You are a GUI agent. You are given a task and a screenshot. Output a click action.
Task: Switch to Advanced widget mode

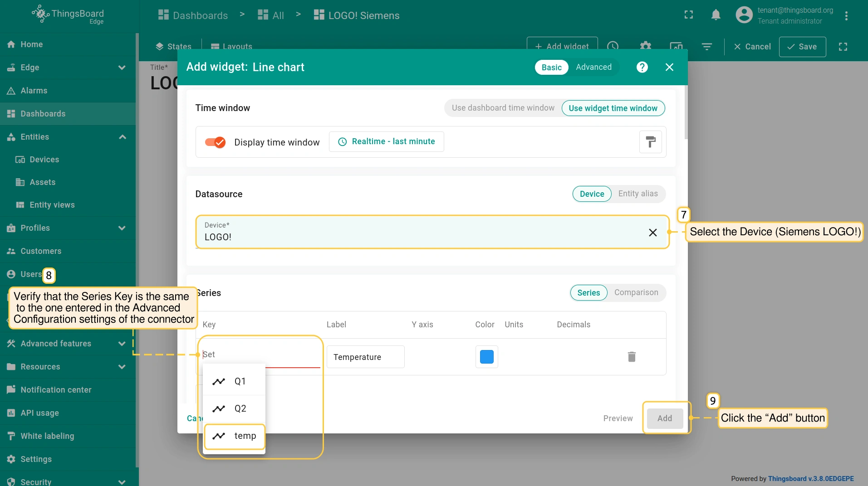pyautogui.click(x=593, y=67)
